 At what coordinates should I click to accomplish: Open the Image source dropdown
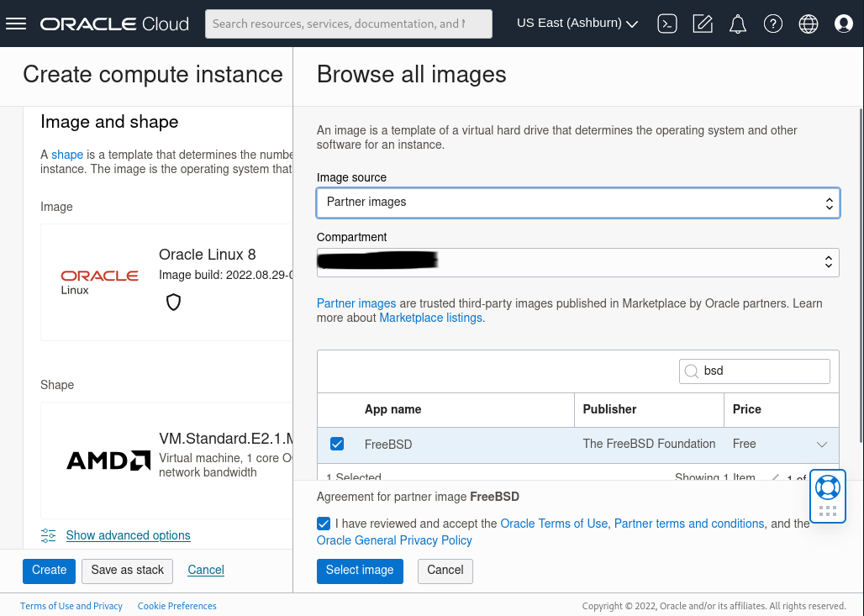(578, 203)
